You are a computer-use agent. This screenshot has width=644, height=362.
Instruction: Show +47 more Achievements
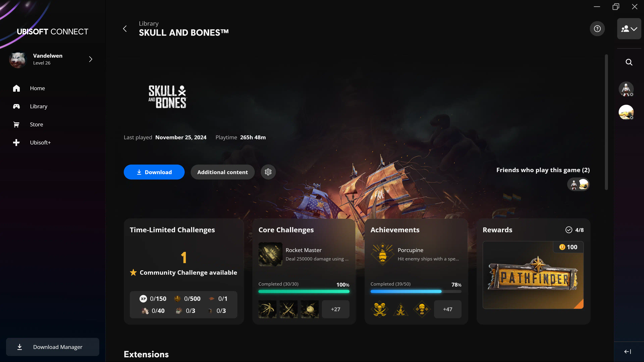point(447,309)
